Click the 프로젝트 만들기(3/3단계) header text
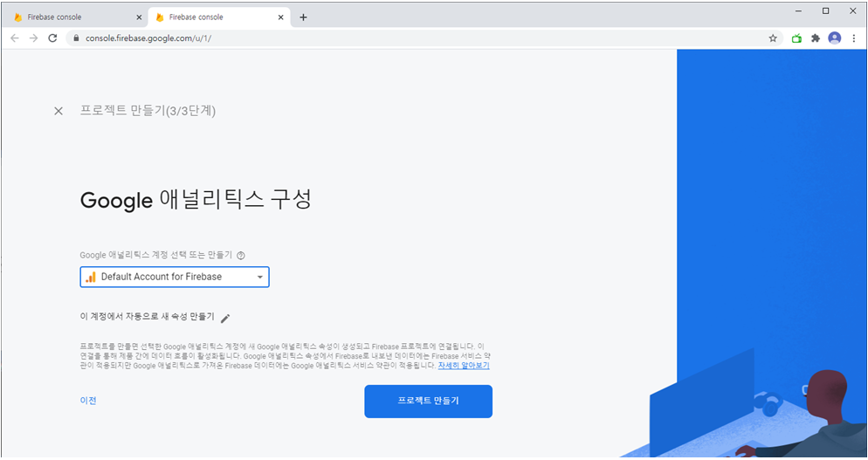The height and width of the screenshot is (460, 868). (x=148, y=111)
